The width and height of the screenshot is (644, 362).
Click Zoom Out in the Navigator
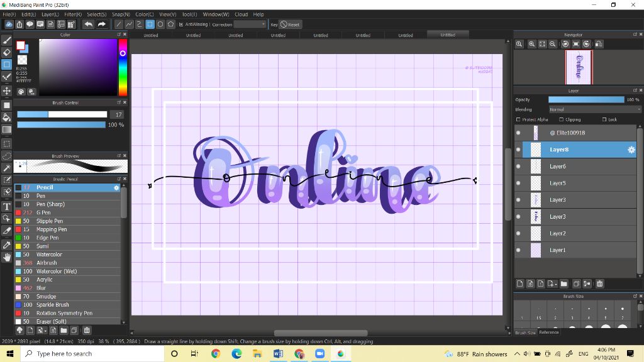[553, 44]
